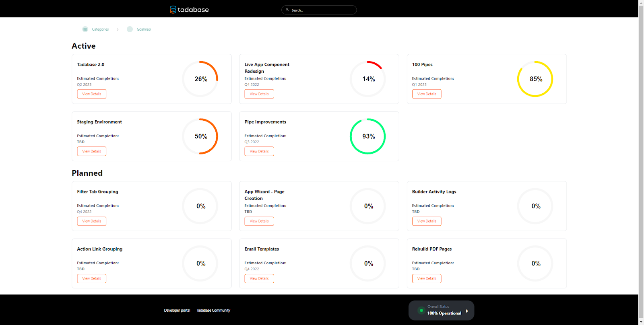
Task: View Details for Pipe Improvements
Action: click(x=259, y=151)
